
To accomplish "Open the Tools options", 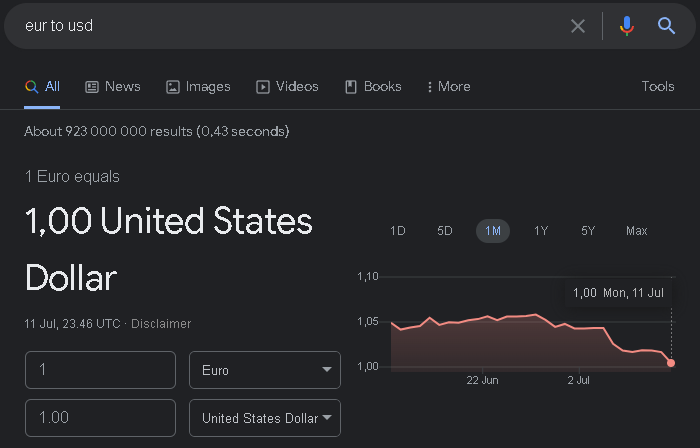I will (x=658, y=86).
